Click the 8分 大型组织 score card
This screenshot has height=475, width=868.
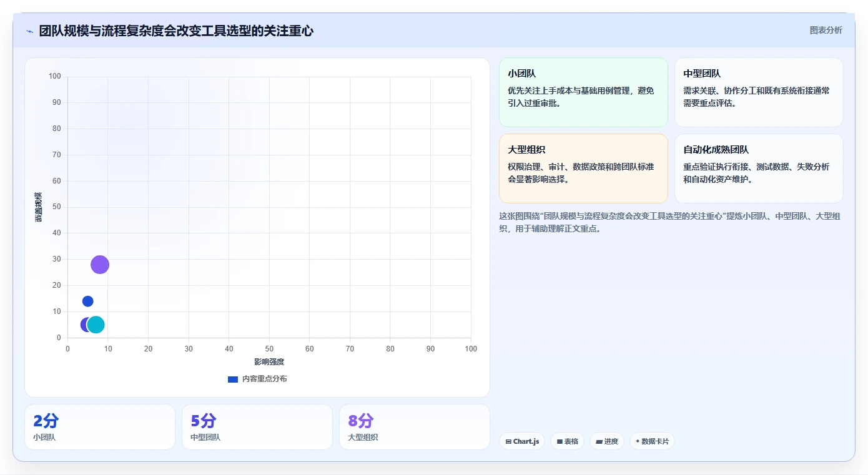[x=415, y=427]
